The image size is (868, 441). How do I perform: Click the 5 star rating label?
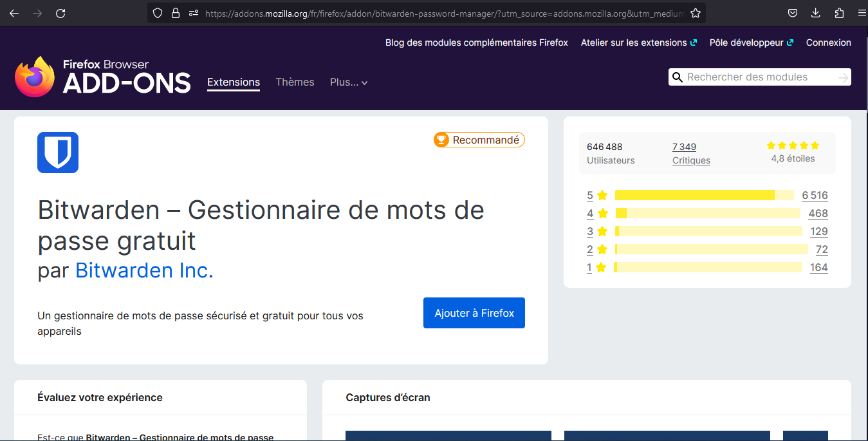tap(597, 195)
